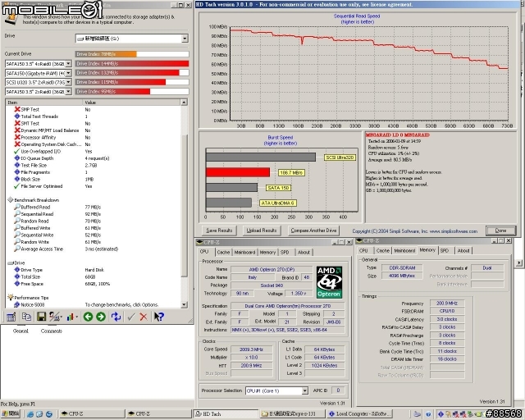Click the SMP Test red X icon
The height and width of the screenshot is (420, 525).
click(x=17, y=109)
